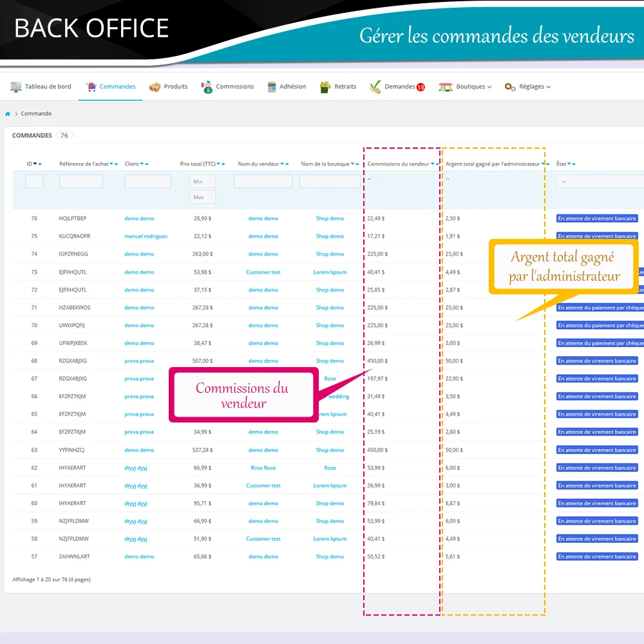Click the Réglages gears icon
The image size is (644, 644).
[509, 87]
